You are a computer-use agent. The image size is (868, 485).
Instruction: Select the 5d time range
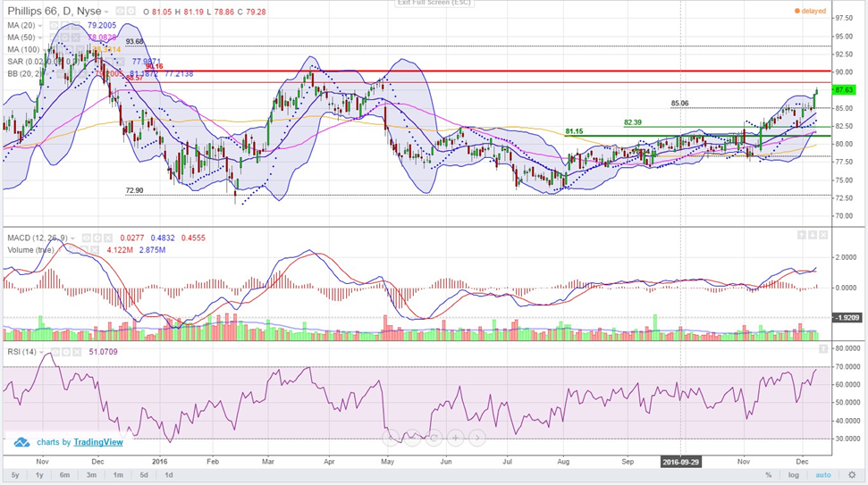pyautogui.click(x=144, y=475)
